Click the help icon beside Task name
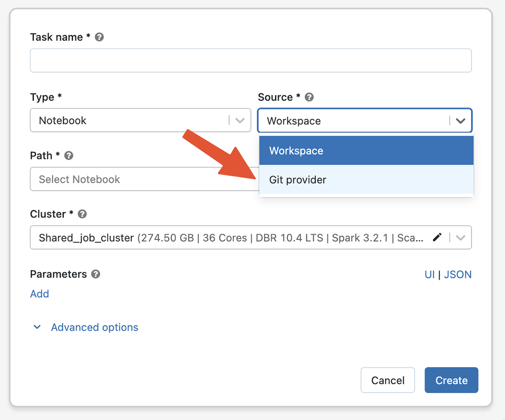Screen dimensions: 505x420 click(99, 37)
